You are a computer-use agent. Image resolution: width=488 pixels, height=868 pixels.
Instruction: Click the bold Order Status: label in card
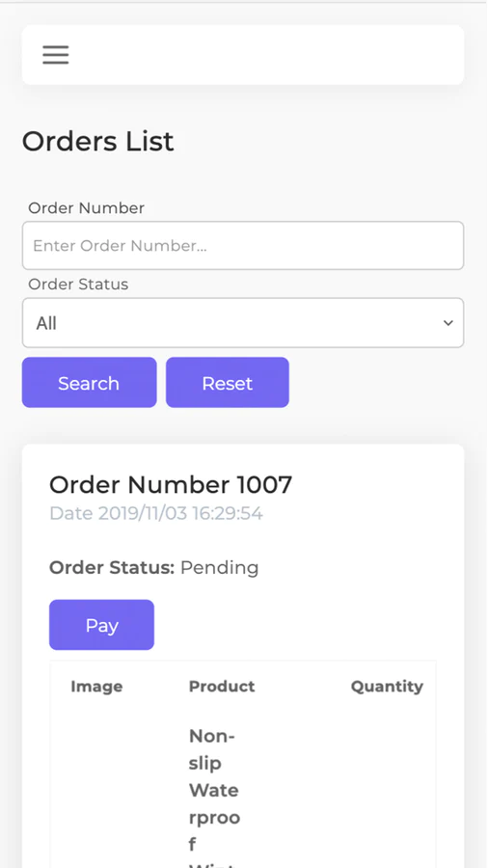(x=112, y=568)
